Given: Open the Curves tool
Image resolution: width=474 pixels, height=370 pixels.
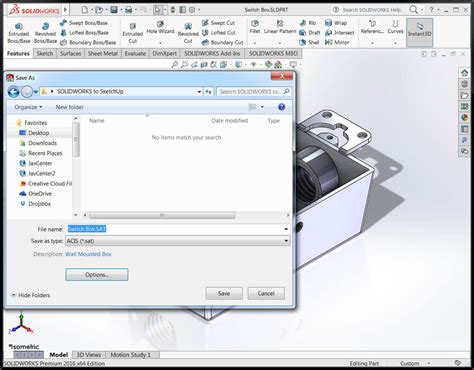Looking at the screenshot, I should (x=395, y=27).
